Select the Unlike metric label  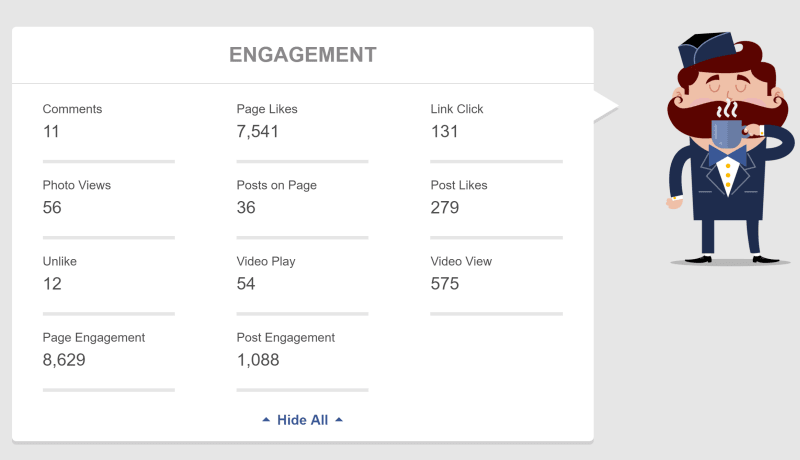(x=60, y=261)
